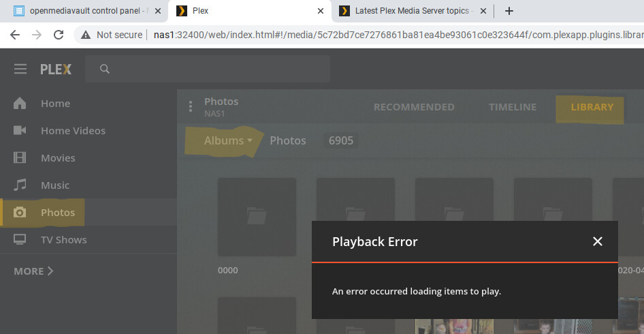The image size is (644, 334).
Task: Open the second album folder thumbnail
Action: coord(355,200)
